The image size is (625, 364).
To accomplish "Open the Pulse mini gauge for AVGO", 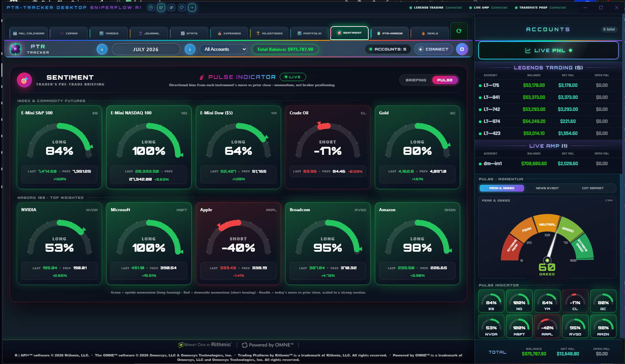I will (x=575, y=326).
